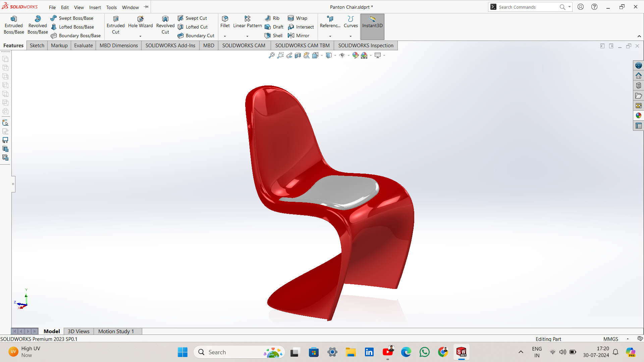Image resolution: width=644 pixels, height=362 pixels.
Task: Open the SOLIDWORKS Resources task pane
Action: click(x=639, y=75)
